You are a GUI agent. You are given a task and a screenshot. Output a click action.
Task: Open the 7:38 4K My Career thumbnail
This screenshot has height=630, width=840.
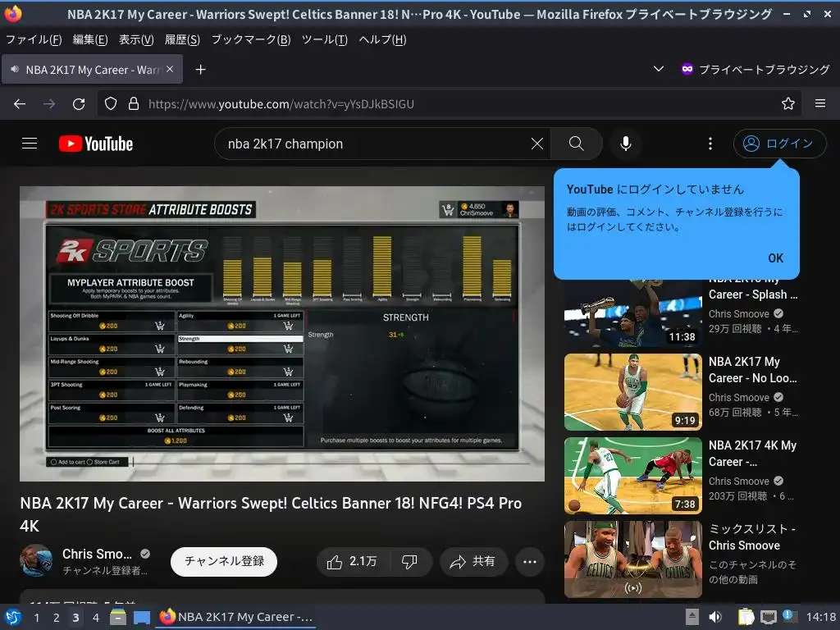(632, 476)
